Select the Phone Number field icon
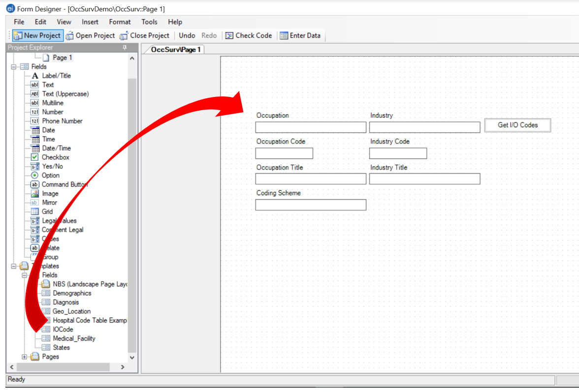 pos(34,121)
